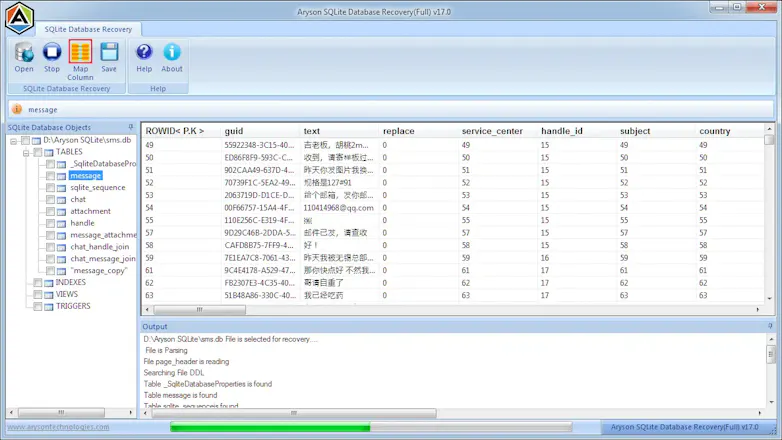Open the About information icon
This screenshot has width=782, height=440.
point(172,57)
